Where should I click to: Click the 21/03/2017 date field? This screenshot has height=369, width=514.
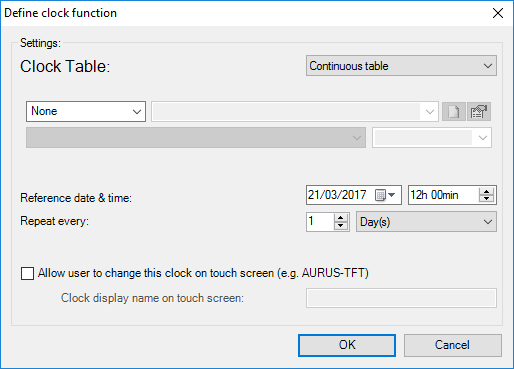tap(354, 195)
